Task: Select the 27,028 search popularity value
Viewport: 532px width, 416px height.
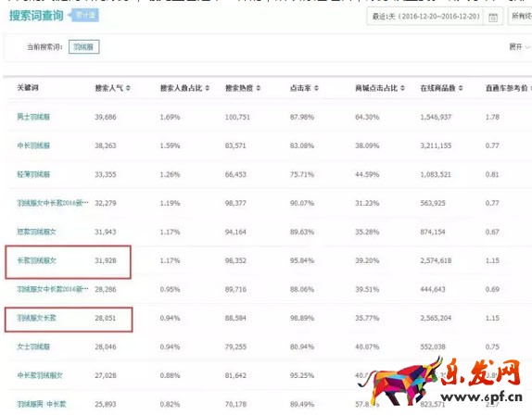Action: (106, 375)
